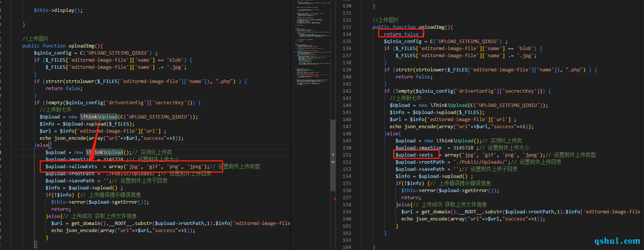Click '//上传图片' comment in left pane

(35, 38)
